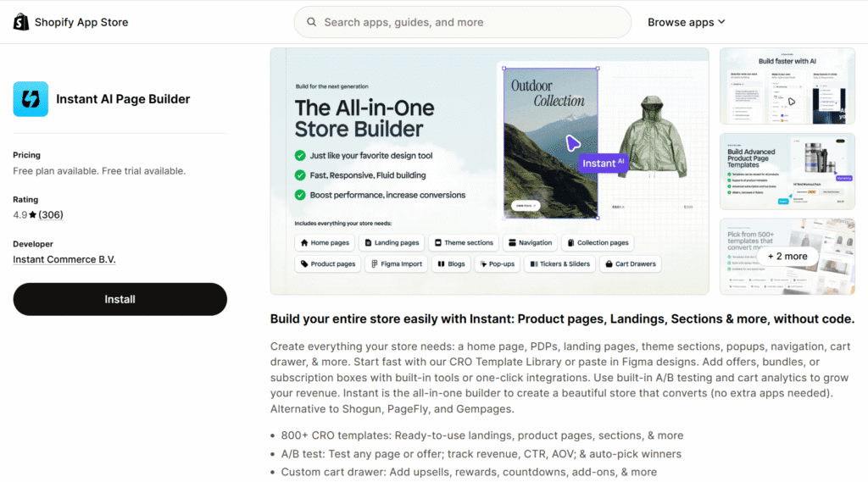Click the Instant AI purple badge
This screenshot has width=868, height=482.
click(x=604, y=163)
